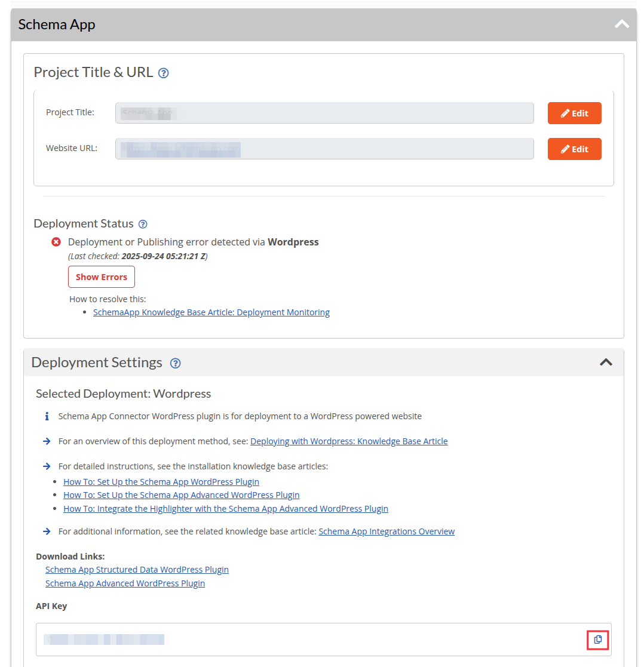Click the 'Selected Deployment: Wordpress' heading
This screenshot has width=644, height=667.
pos(124,394)
